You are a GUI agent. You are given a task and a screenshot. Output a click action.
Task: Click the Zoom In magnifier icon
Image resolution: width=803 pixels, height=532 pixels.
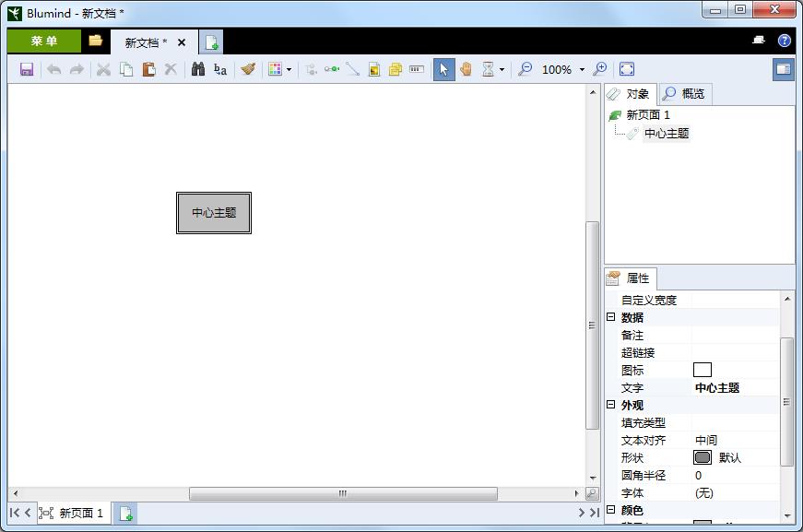click(x=600, y=68)
